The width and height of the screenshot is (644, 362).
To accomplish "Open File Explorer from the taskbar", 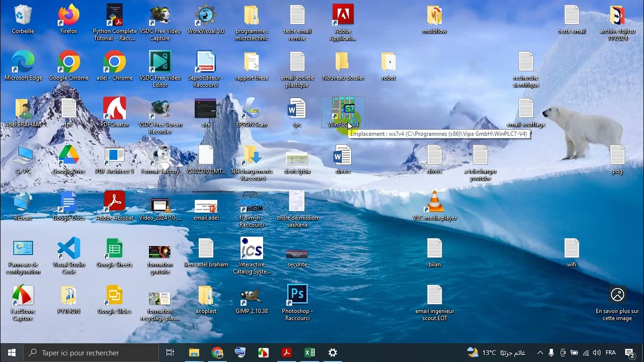I will (x=194, y=352).
